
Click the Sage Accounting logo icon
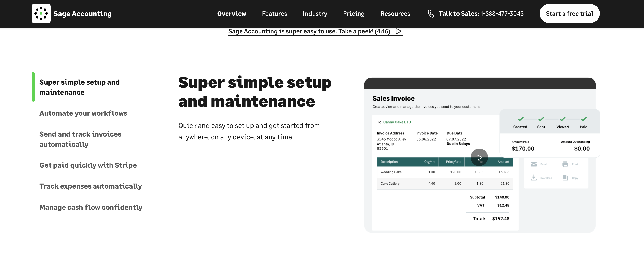pos(41,13)
